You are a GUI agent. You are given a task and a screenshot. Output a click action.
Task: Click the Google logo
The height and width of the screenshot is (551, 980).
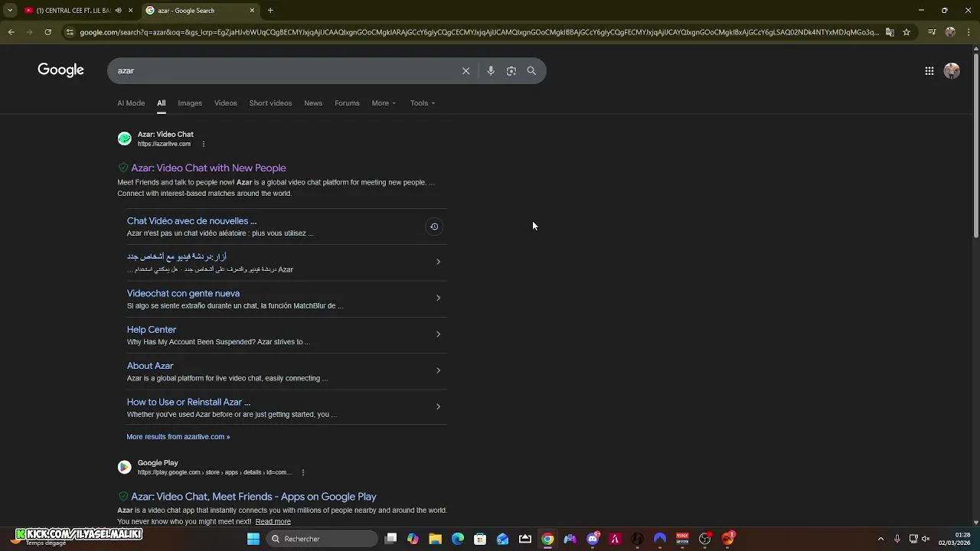click(x=60, y=70)
